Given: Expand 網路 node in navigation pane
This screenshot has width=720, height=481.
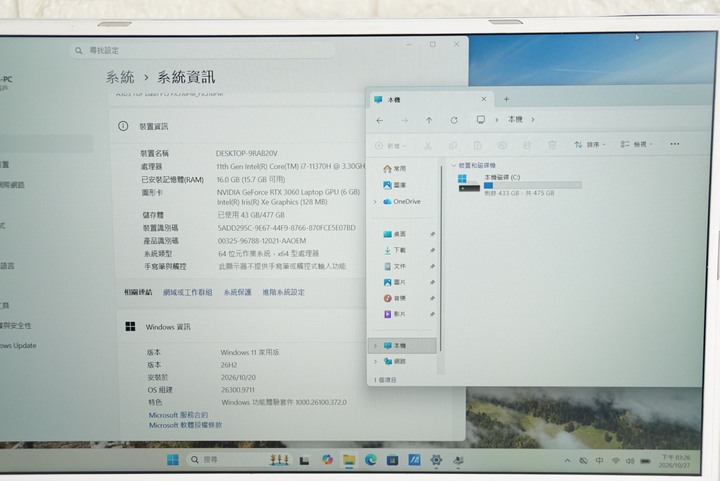Looking at the screenshot, I should click(376, 362).
